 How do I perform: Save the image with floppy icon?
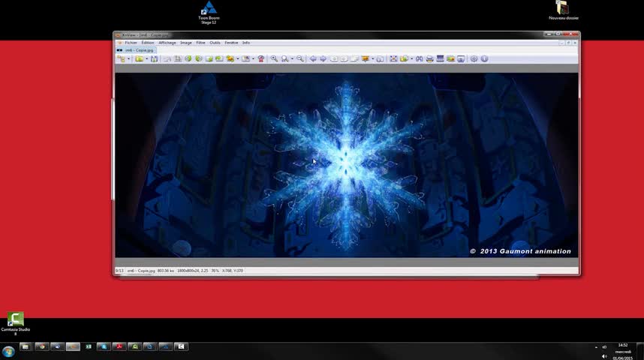[154, 59]
